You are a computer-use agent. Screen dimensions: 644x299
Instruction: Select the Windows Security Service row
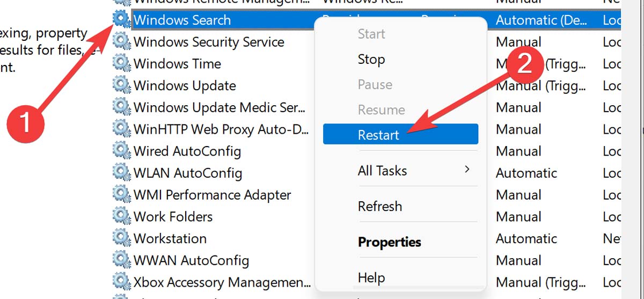click(209, 42)
